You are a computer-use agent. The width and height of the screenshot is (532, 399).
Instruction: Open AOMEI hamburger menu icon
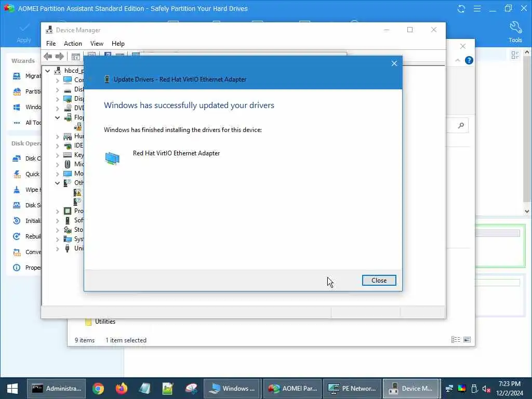tap(477, 8)
